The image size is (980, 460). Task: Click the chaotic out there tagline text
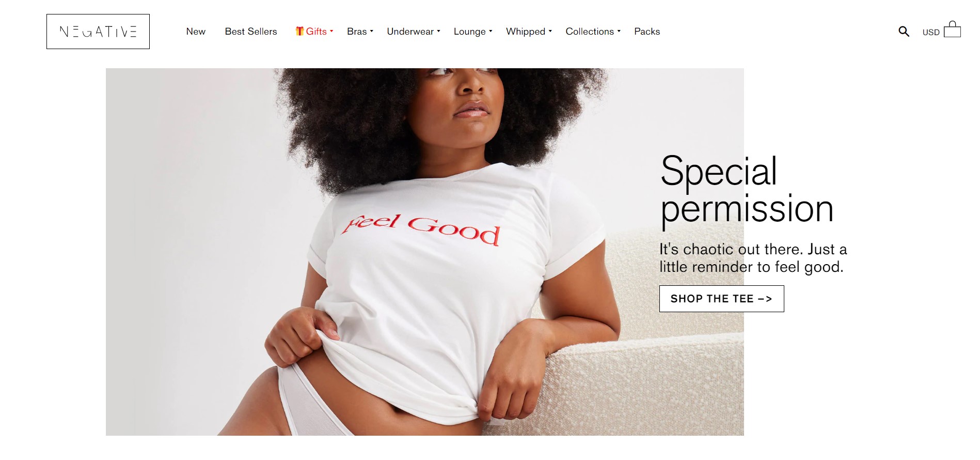[x=753, y=258]
